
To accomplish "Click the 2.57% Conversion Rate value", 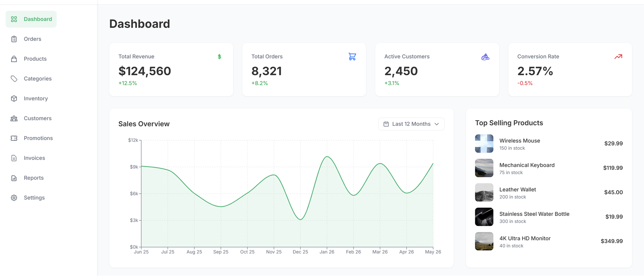I will [535, 71].
